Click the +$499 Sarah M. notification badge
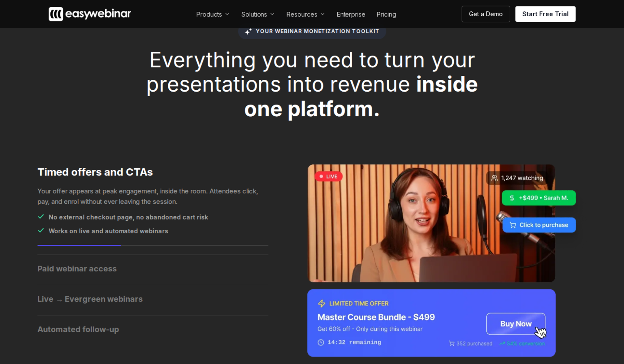 [539, 198]
